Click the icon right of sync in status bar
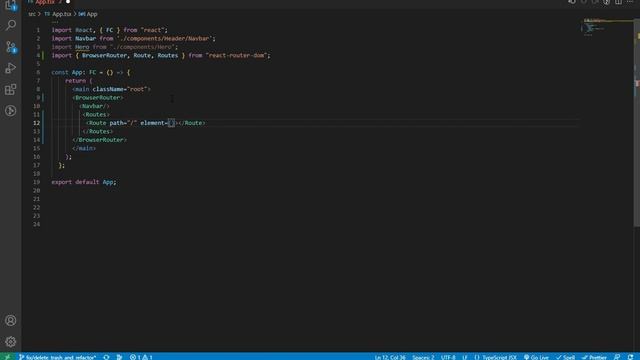640x360 pixels. pos(119,357)
